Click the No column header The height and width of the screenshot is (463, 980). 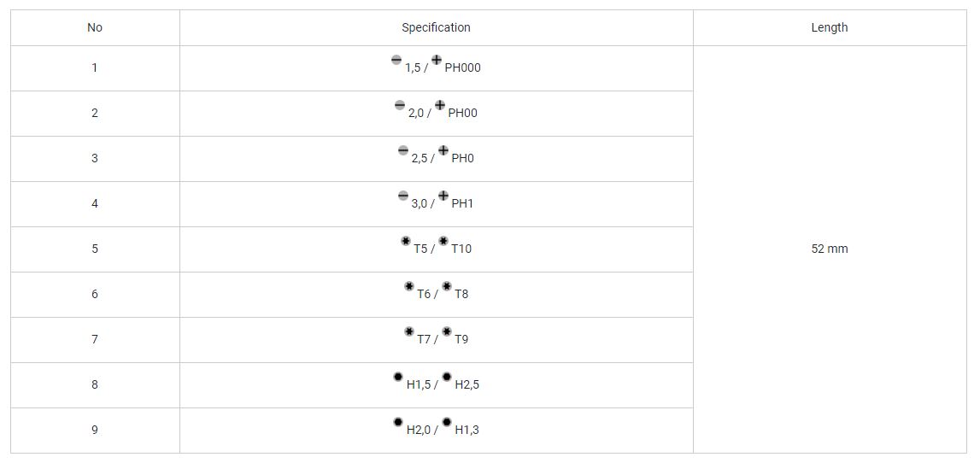[x=95, y=27]
